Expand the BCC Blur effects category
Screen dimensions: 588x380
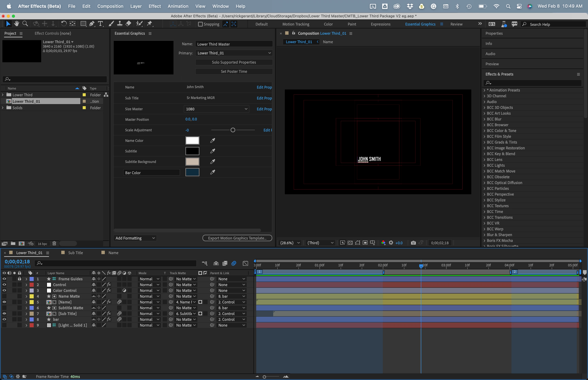484,119
